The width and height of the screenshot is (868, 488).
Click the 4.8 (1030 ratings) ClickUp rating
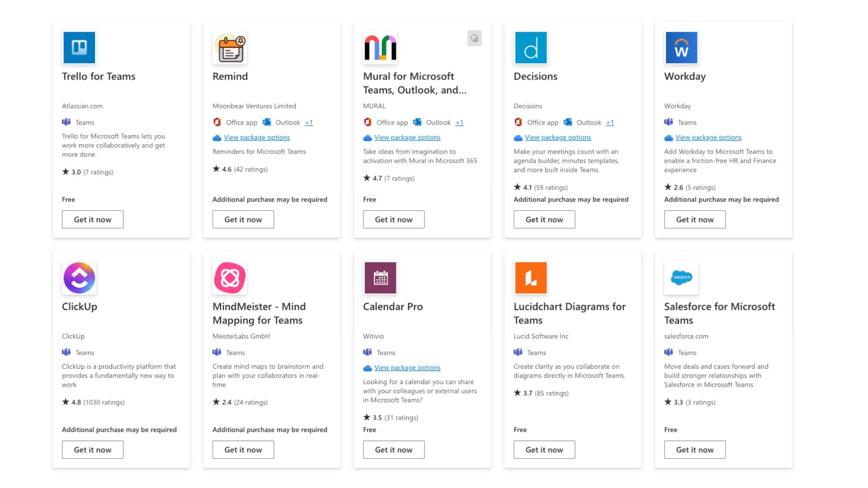93,402
